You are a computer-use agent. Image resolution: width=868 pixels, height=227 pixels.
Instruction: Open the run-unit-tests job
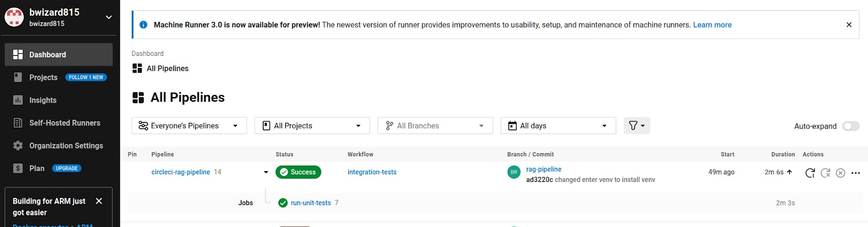(x=310, y=203)
